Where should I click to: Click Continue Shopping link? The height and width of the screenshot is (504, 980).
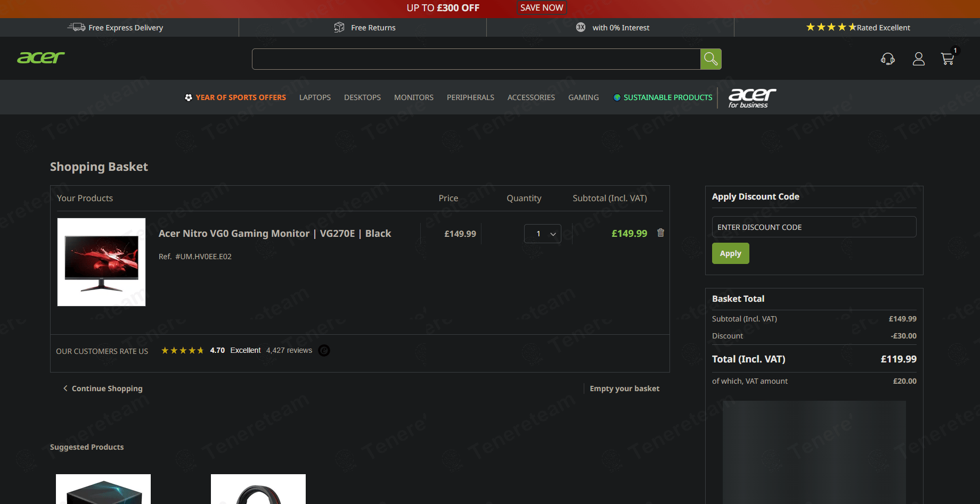point(103,389)
